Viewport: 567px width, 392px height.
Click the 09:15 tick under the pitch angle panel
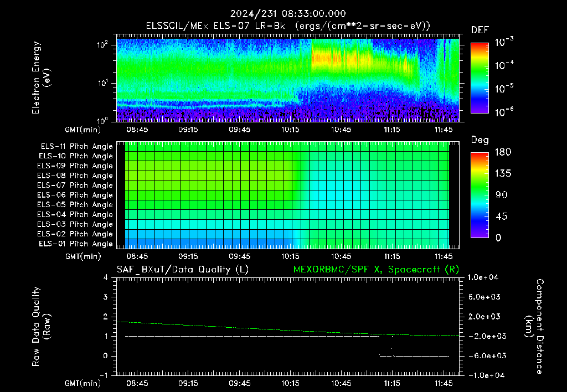click(188, 256)
